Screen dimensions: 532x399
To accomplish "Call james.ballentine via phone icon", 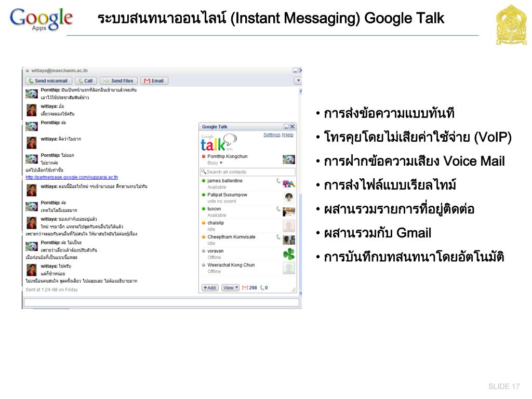I will point(278,181).
